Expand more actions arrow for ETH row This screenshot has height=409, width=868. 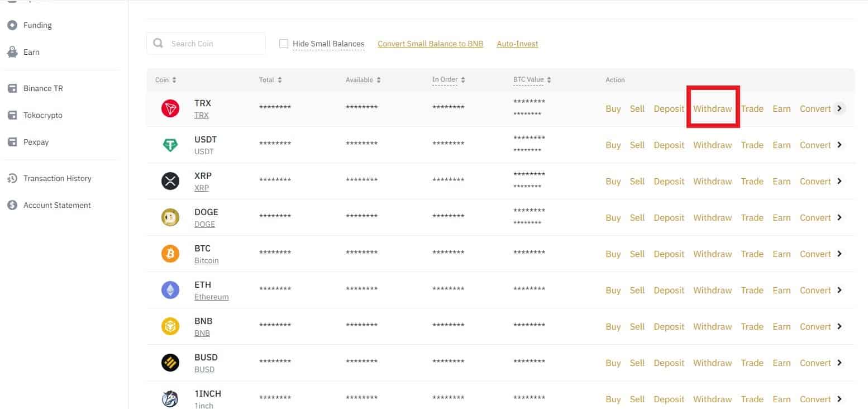coord(839,290)
